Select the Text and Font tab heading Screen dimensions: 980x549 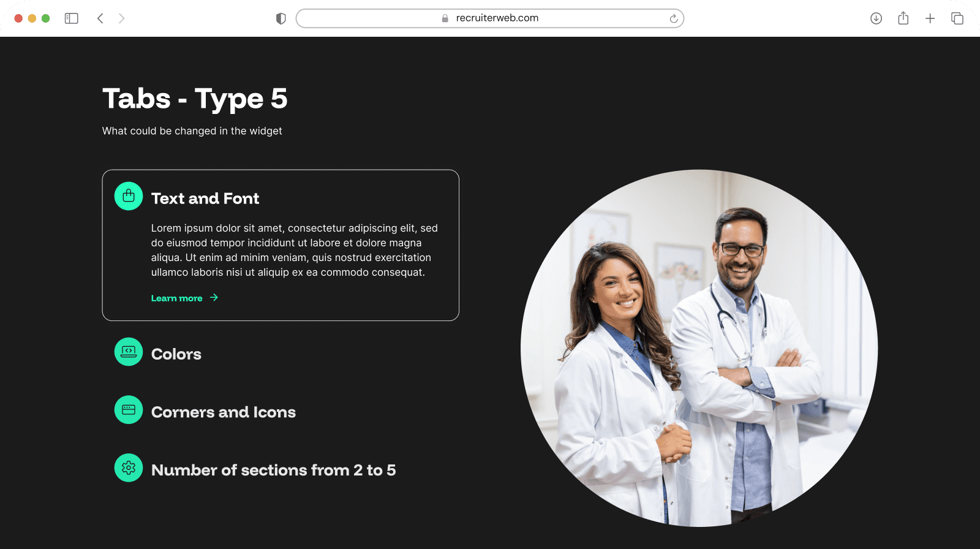coord(205,199)
